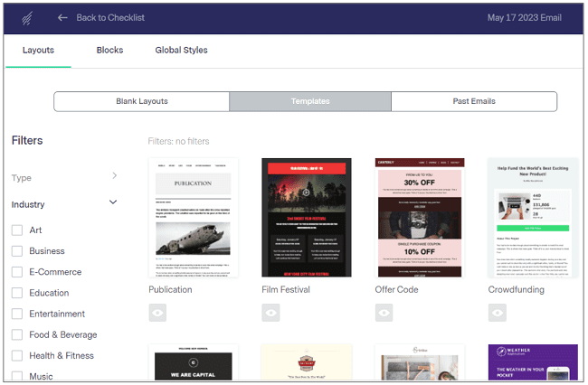Click the Industry filter label
The width and height of the screenshot is (588, 385).
tap(28, 204)
